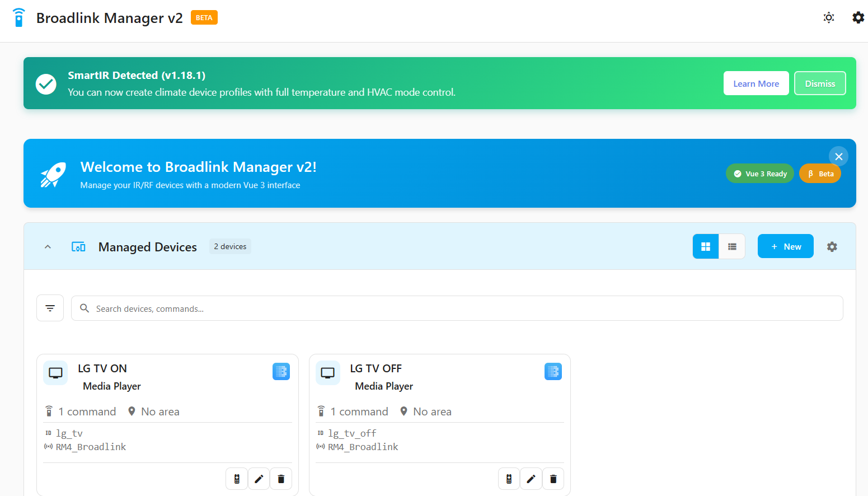Toggle the light/dark theme sun icon

click(x=829, y=18)
